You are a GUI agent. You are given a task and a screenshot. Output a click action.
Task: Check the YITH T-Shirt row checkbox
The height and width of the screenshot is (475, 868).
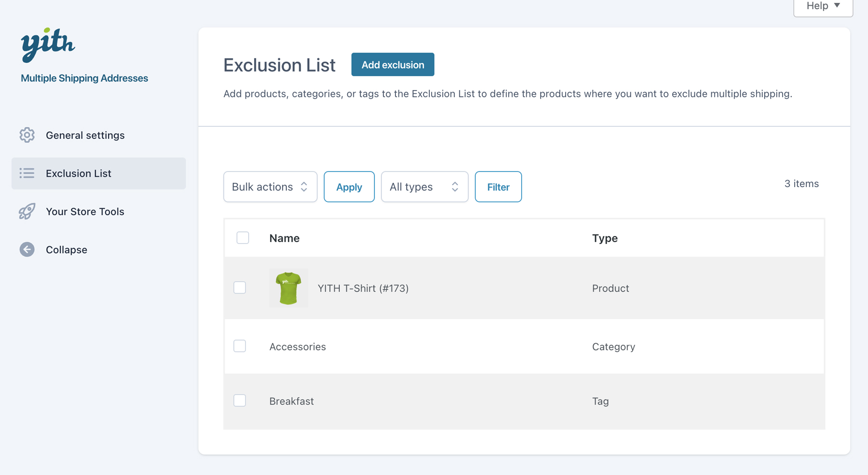tap(240, 288)
